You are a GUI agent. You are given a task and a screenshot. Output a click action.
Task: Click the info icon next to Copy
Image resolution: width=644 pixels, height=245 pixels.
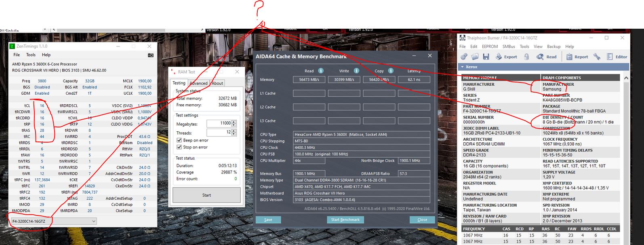click(x=391, y=70)
